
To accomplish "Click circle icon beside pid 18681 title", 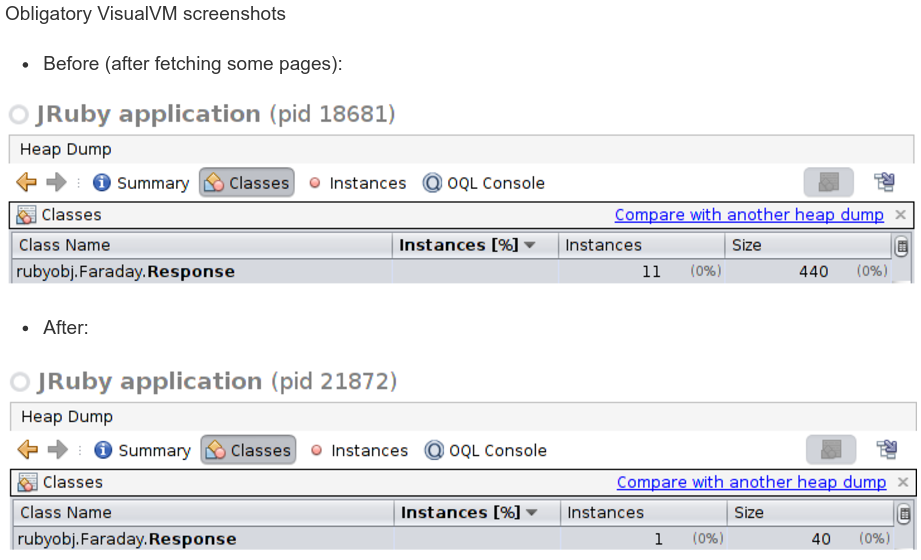I will pyautogui.click(x=19, y=115).
